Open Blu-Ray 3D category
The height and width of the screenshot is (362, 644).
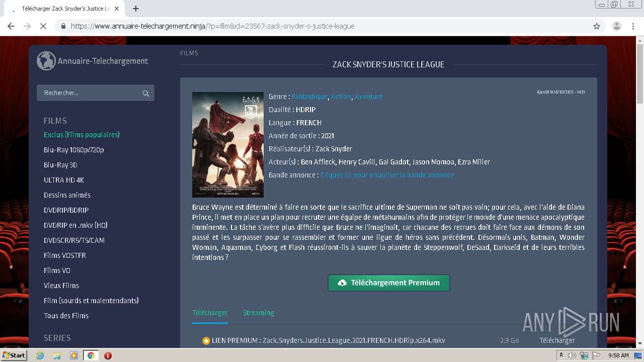(60, 165)
